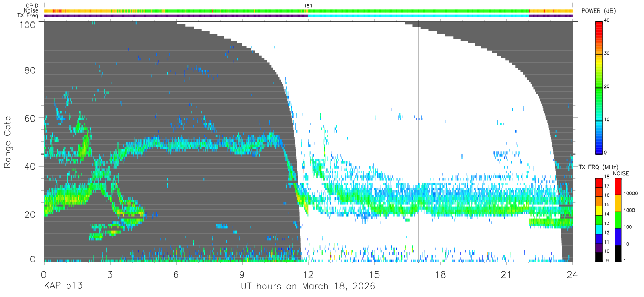Click TX frequency scale value '9'

608,260
